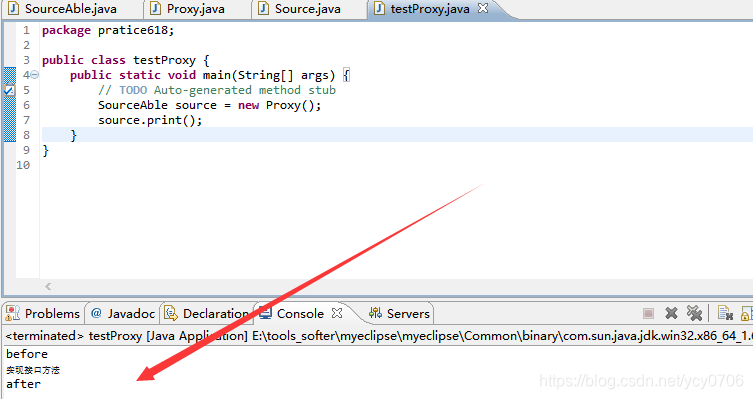This screenshot has width=753, height=399.
Task: Collapse the main method fold marker
Action: [35, 75]
